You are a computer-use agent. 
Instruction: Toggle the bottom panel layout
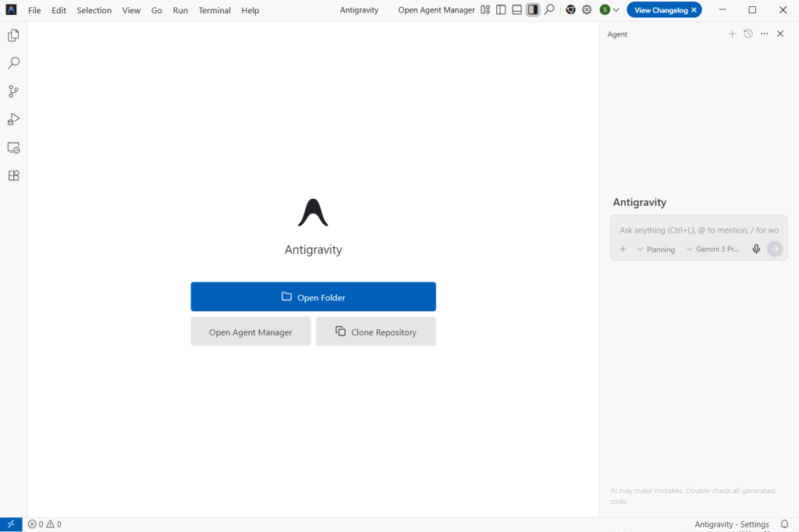517,9
